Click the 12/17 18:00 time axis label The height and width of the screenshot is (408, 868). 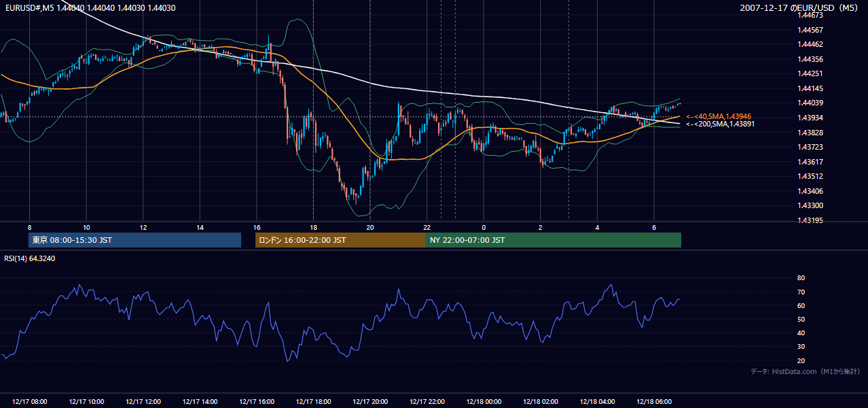click(313, 402)
